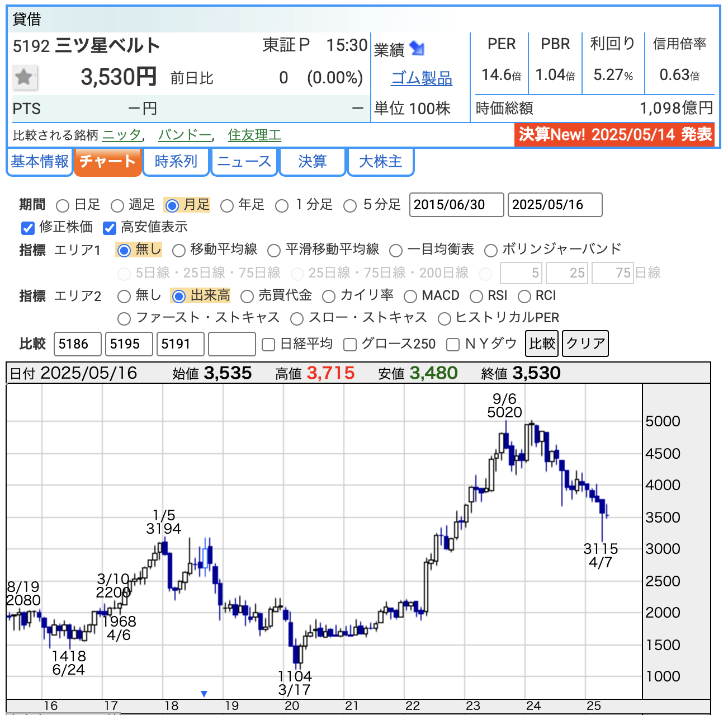Select 月足 period radio button
This screenshot has width=728, height=715.
point(172,206)
